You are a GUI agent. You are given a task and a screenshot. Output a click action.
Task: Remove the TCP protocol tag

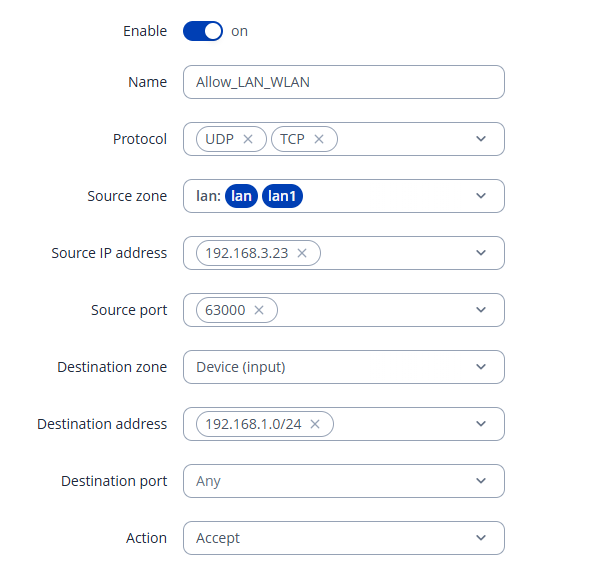click(319, 139)
